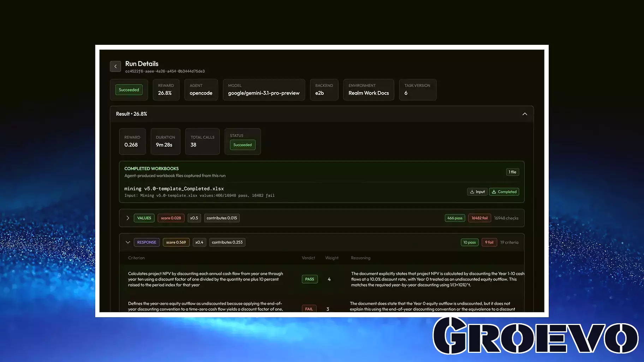Click the 466 pass badge
Screen dimensions: 644x362
click(x=455, y=218)
